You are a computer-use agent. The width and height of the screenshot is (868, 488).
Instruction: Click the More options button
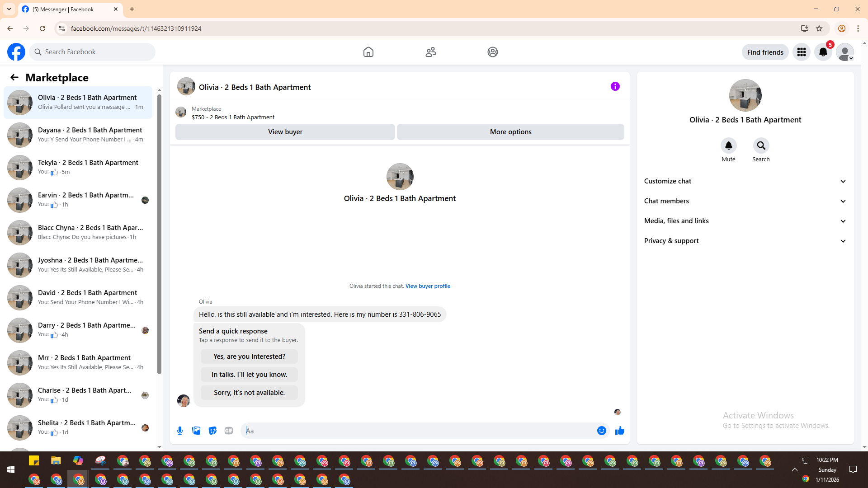coord(510,132)
